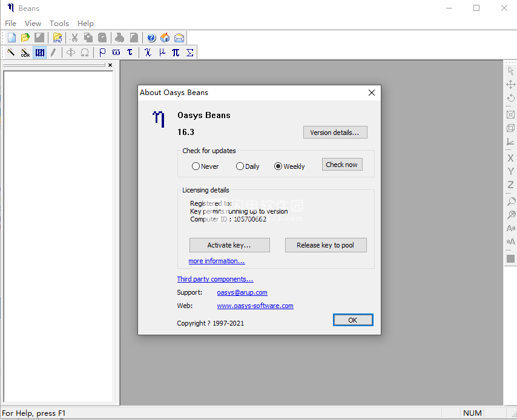Launch the wizard with the magic wand icon
The image size is (517, 420).
coord(12,53)
